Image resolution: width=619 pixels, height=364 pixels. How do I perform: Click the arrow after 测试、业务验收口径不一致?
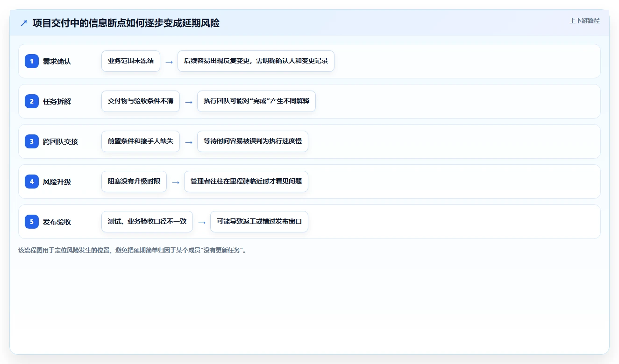click(202, 223)
